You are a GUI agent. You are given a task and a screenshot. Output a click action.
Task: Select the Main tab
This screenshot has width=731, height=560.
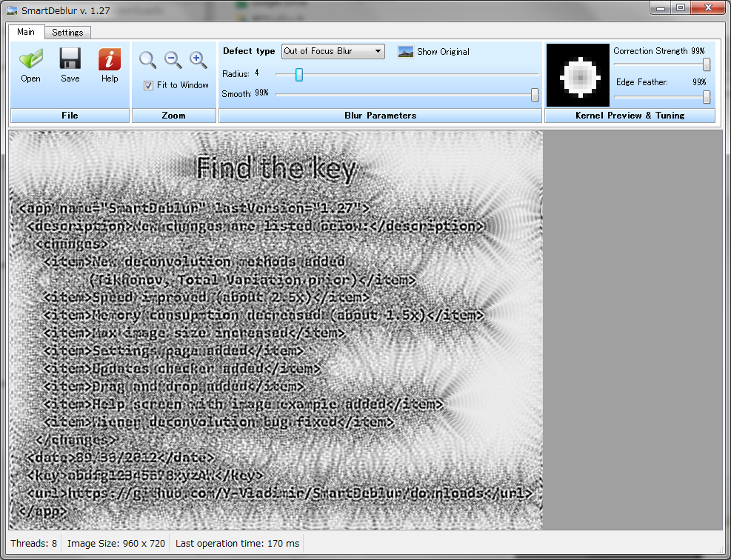(x=26, y=32)
